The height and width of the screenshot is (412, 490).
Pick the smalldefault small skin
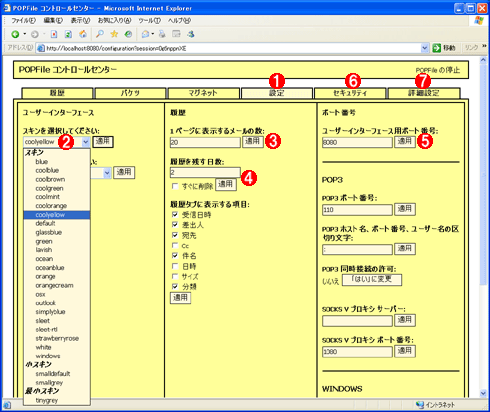pyautogui.click(x=53, y=374)
